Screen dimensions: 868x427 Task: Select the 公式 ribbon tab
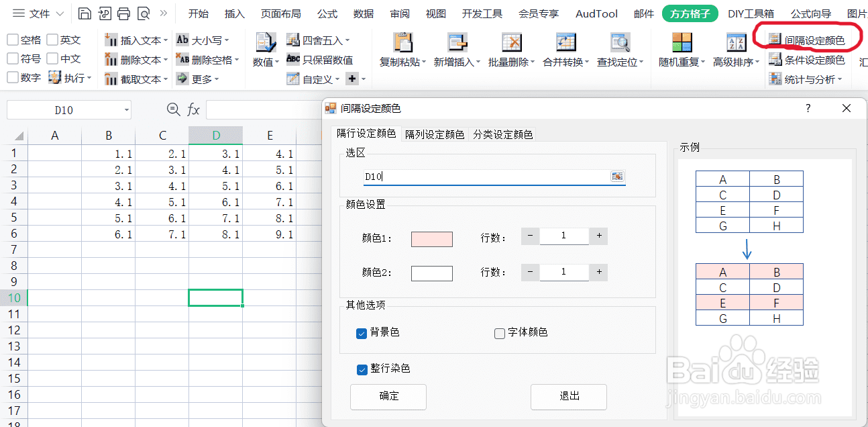click(x=327, y=13)
